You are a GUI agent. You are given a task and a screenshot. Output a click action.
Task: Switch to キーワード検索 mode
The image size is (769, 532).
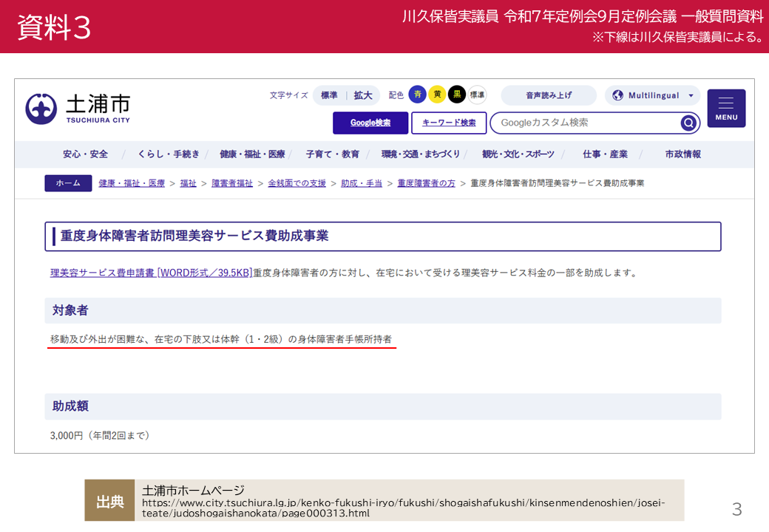(449, 123)
